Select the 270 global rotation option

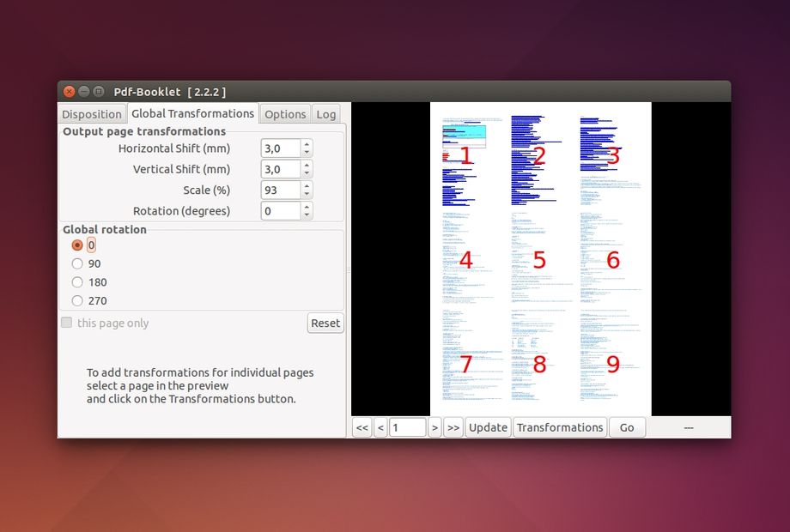pos(77,301)
